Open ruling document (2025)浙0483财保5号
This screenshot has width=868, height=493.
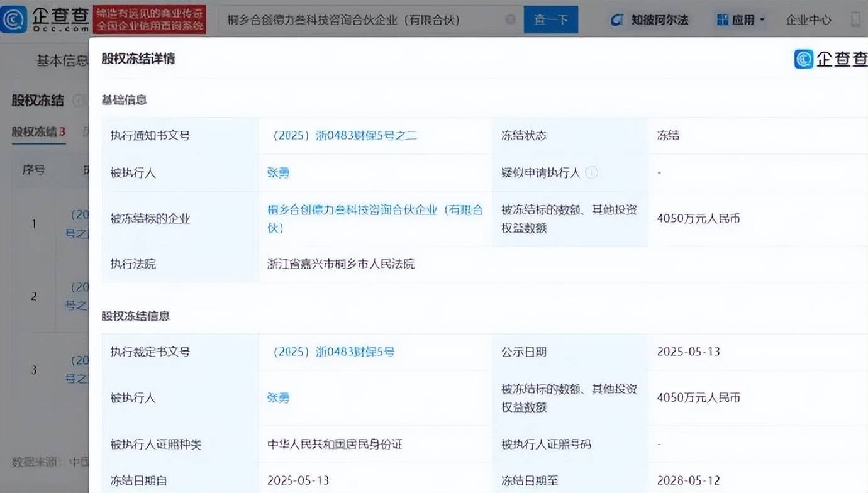click(x=335, y=352)
